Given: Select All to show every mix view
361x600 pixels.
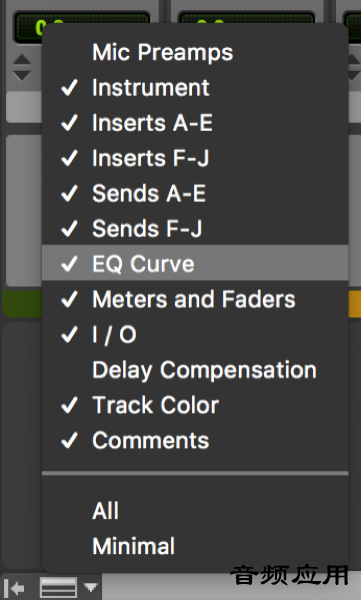Looking at the screenshot, I should click(195, 510).
